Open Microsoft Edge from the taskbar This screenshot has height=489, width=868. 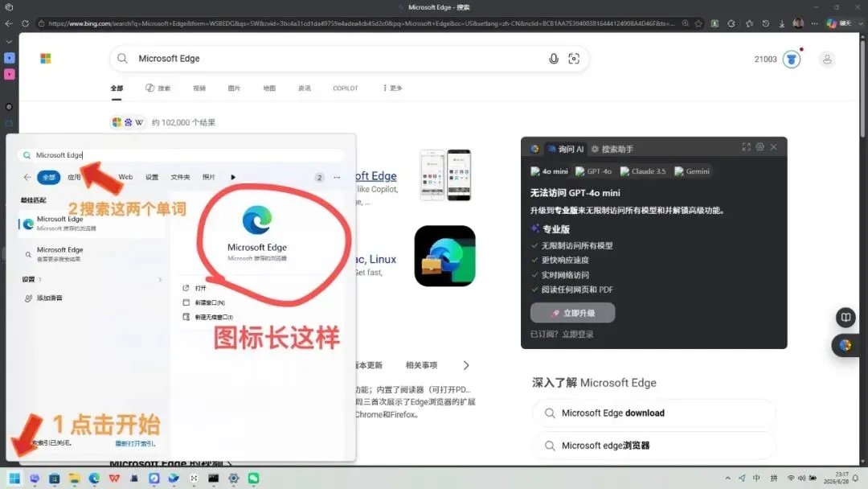(94, 478)
